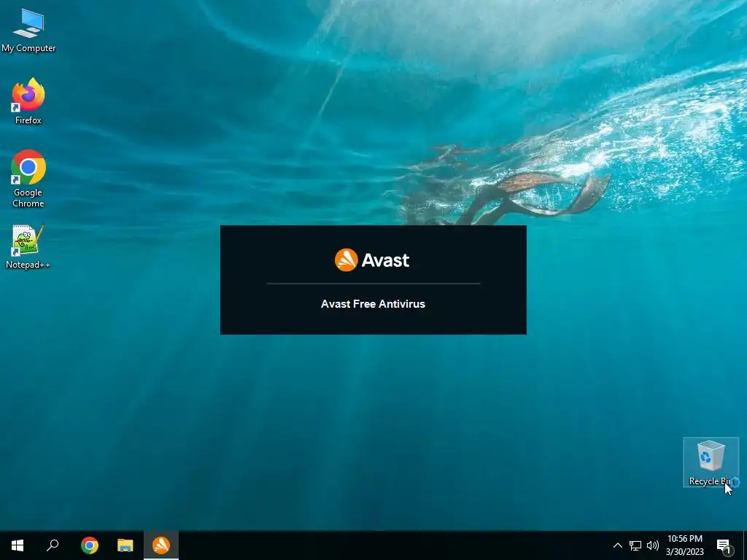The image size is (747, 560).
Task: Open the Windows Start menu
Action: tap(18, 545)
